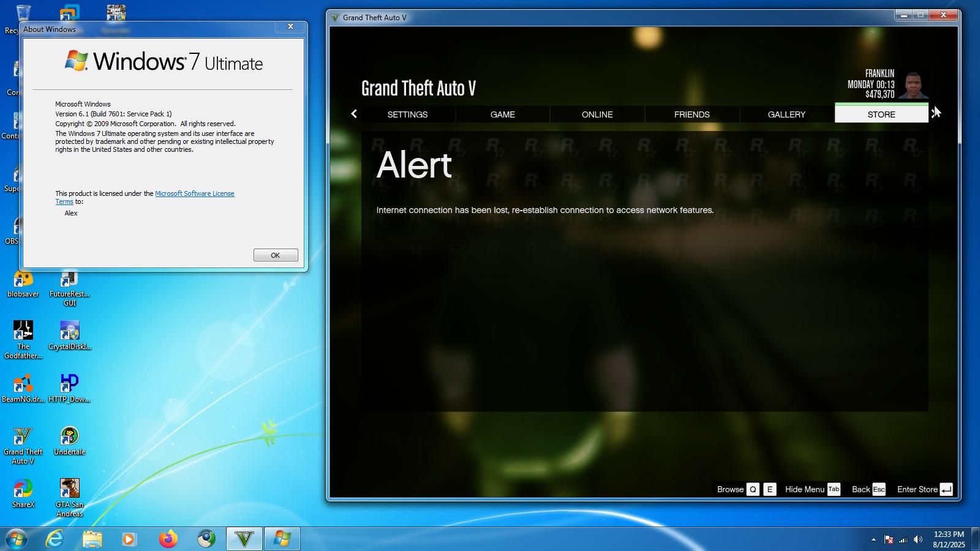The width and height of the screenshot is (980, 551).
Task: Click the Version 6.1 Build 7601 text
Action: [113, 114]
